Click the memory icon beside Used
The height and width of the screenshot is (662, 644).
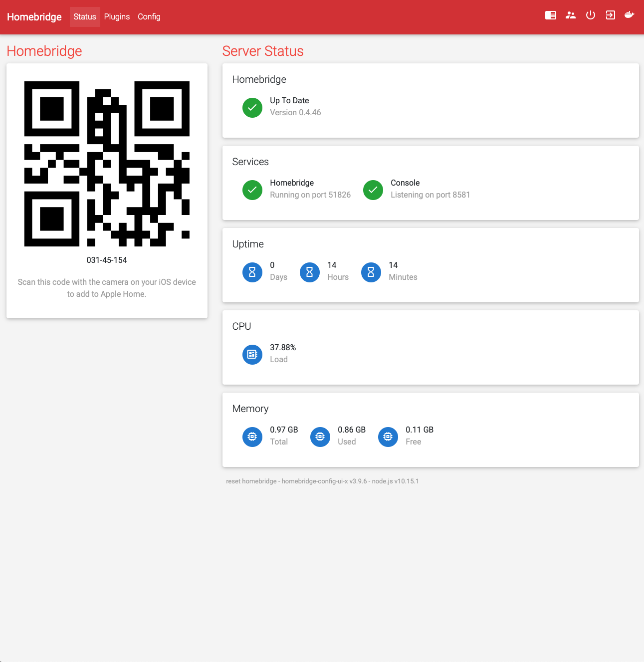[x=320, y=437]
